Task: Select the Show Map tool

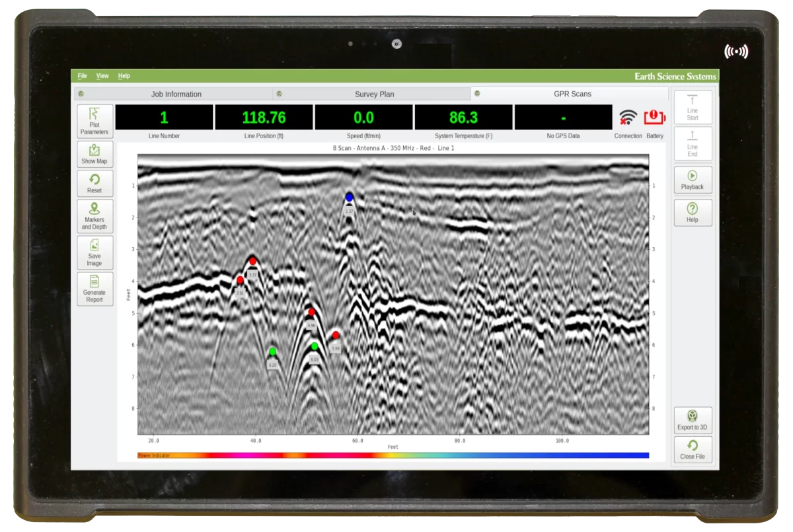Action: pyautogui.click(x=94, y=154)
